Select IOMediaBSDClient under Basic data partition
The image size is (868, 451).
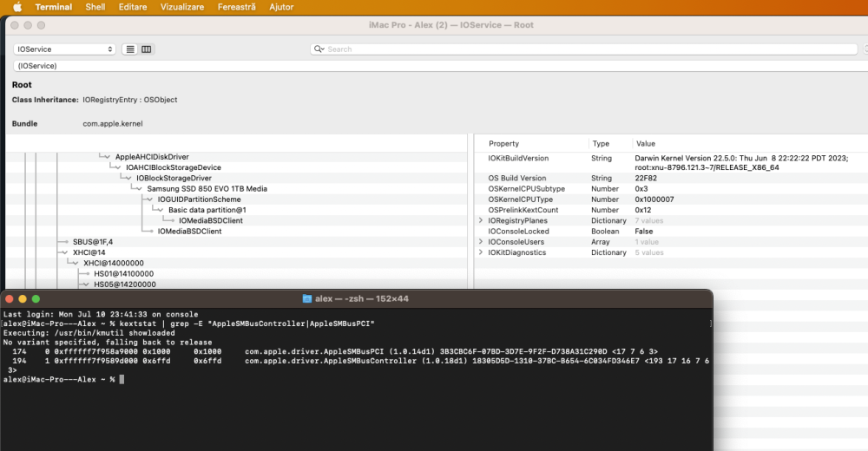pos(211,220)
